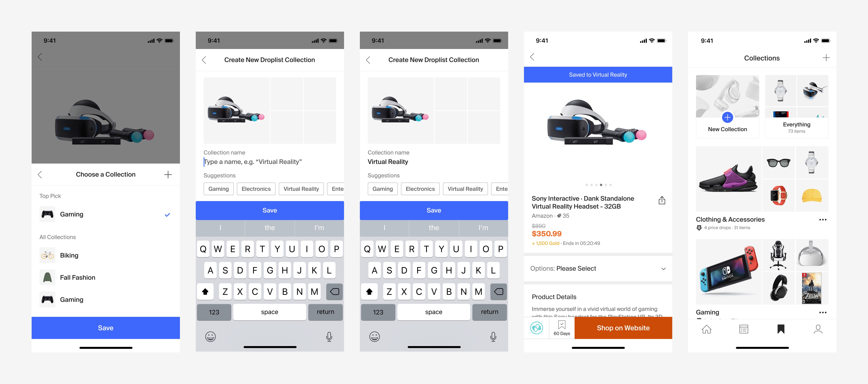Open the profile icon in bottom navigation

click(x=818, y=329)
